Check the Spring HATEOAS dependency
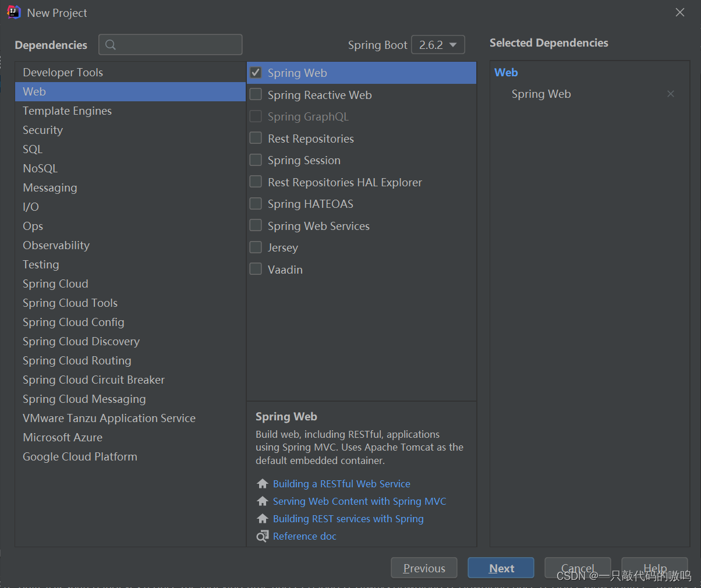This screenshot has width=701, height=588. 256,204
